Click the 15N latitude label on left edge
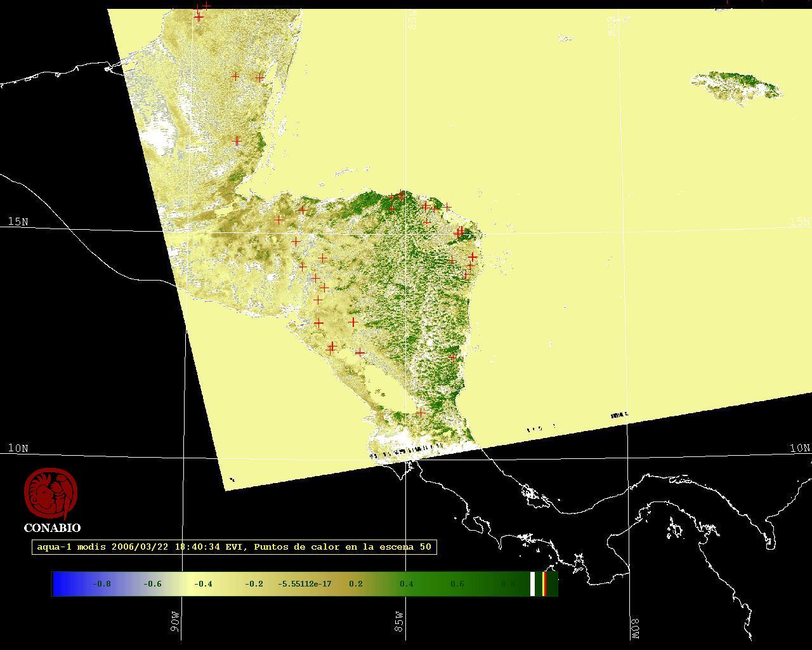Viewport: 812px width, 650px height. tap(18, 221)
